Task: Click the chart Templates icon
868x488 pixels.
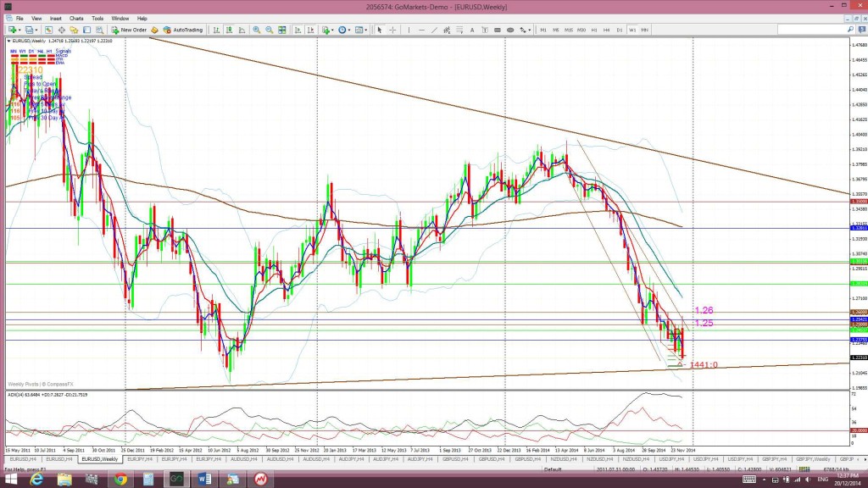Action: pos(359,30)
